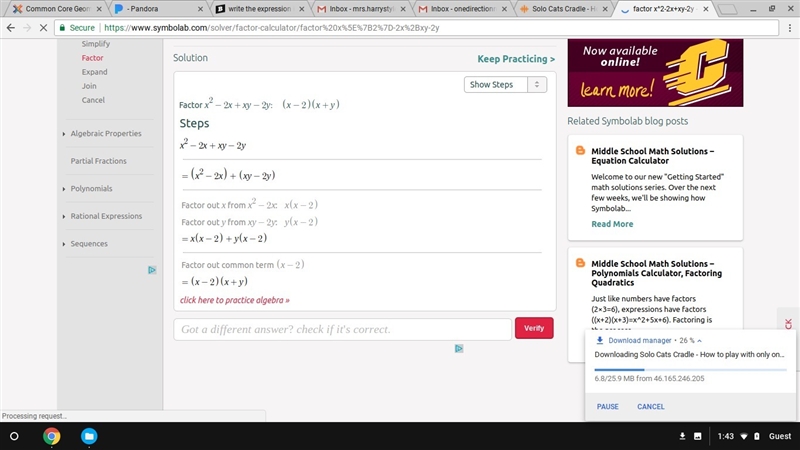Close the Solo Cats Cradle tab
800x450 pixels.
605,9
